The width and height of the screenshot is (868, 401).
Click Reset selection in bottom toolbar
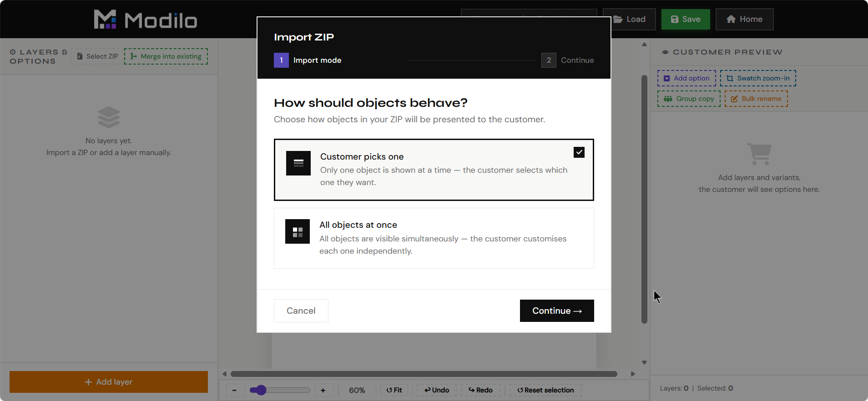pyautogui.click(x=545, y=390)
